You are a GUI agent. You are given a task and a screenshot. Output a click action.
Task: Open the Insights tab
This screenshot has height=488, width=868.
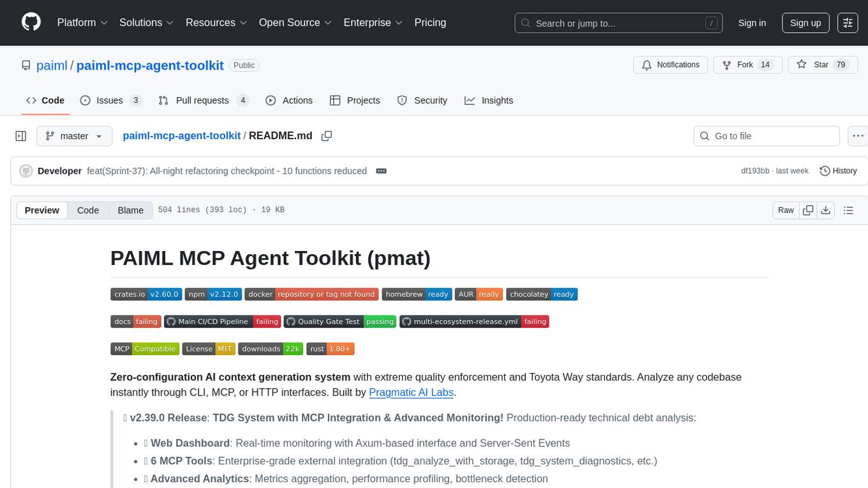[x=489, y=100]
